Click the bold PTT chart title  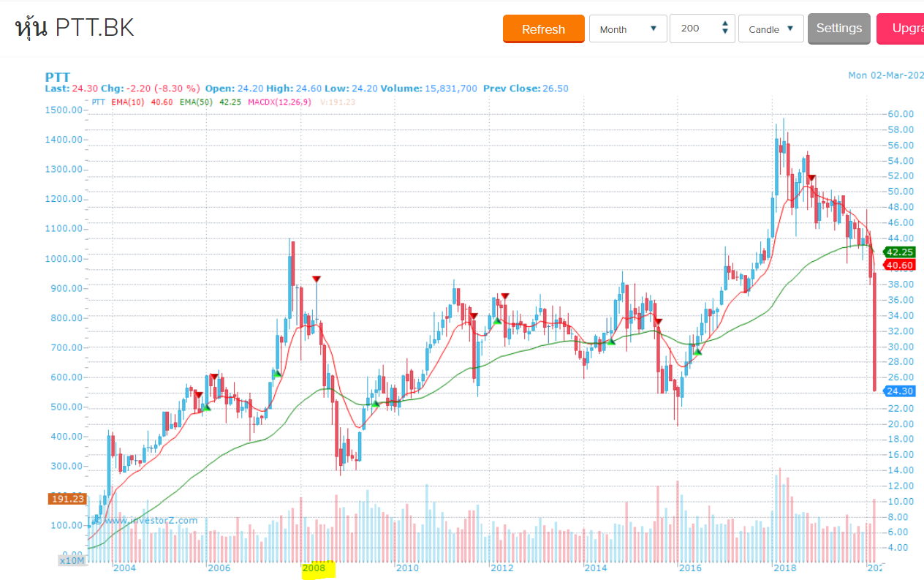click(57, 76)
